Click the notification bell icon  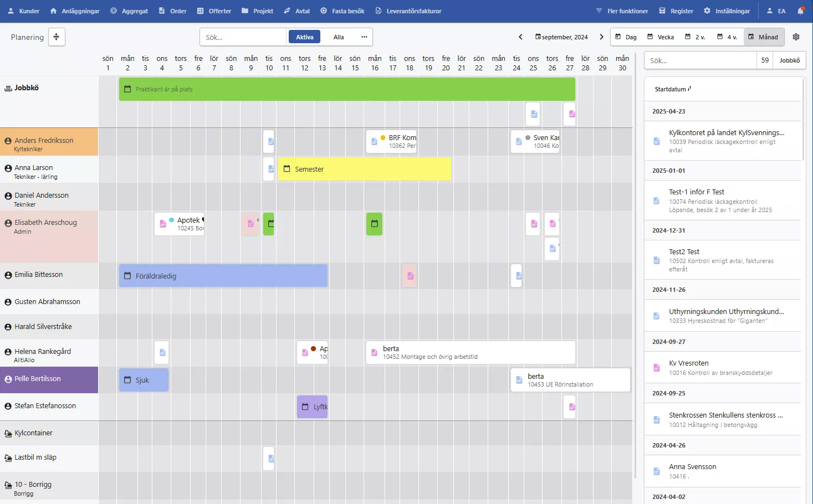800,11
